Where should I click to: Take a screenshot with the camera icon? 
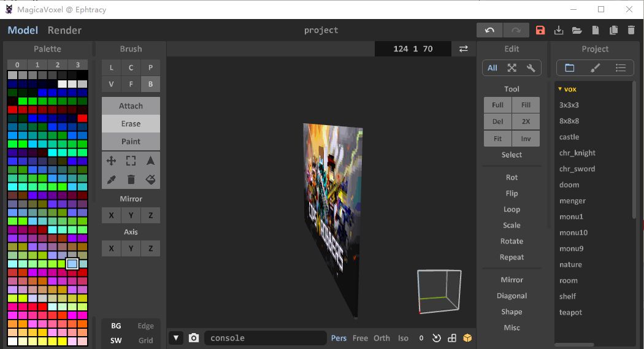point(194,338)
